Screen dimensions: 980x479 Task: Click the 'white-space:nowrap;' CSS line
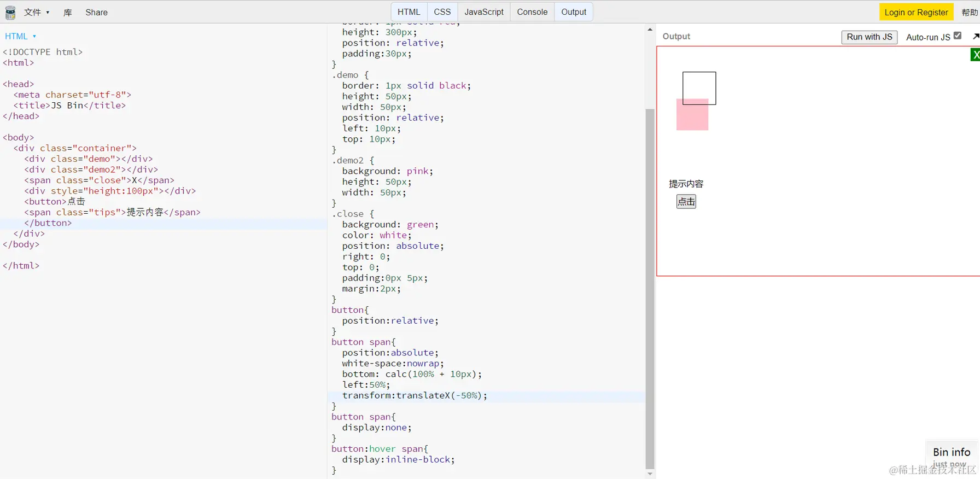pos(393,364)
